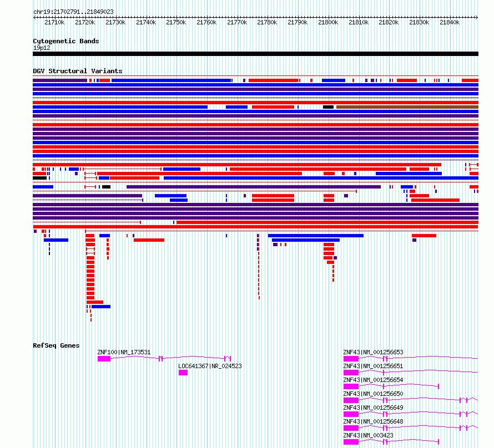494x448 pixels.
Task: Open the ZNF43|NM_001256654 transcript label
Action: [x=373, y=380]
